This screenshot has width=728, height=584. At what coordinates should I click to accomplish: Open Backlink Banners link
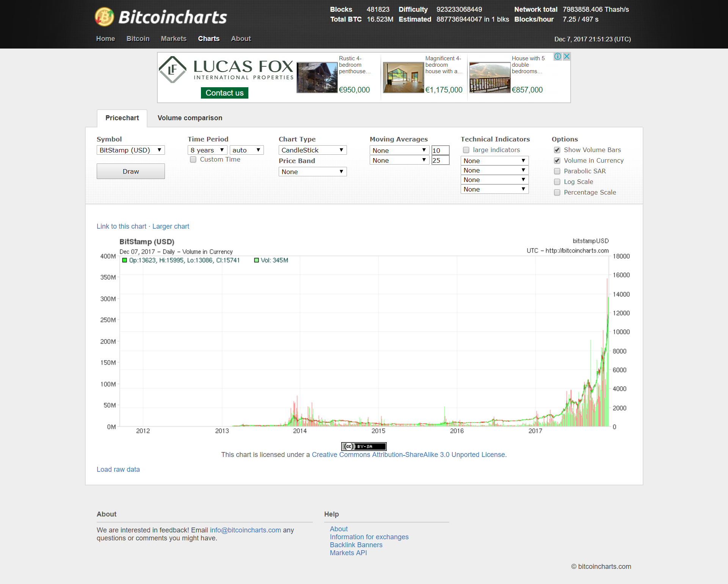[x=356, y=545]
